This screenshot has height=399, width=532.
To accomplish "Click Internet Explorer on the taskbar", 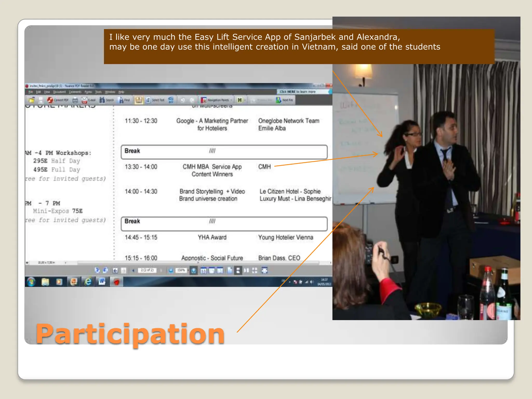I will tap(88, 282).
